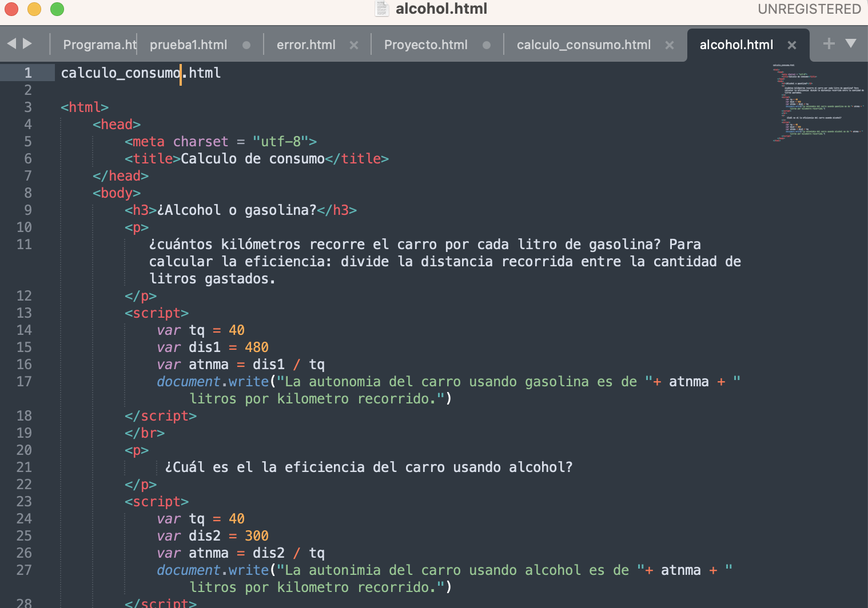Click the </br> tag on line 19
The image size is (868, 608).
pos(145,433)
